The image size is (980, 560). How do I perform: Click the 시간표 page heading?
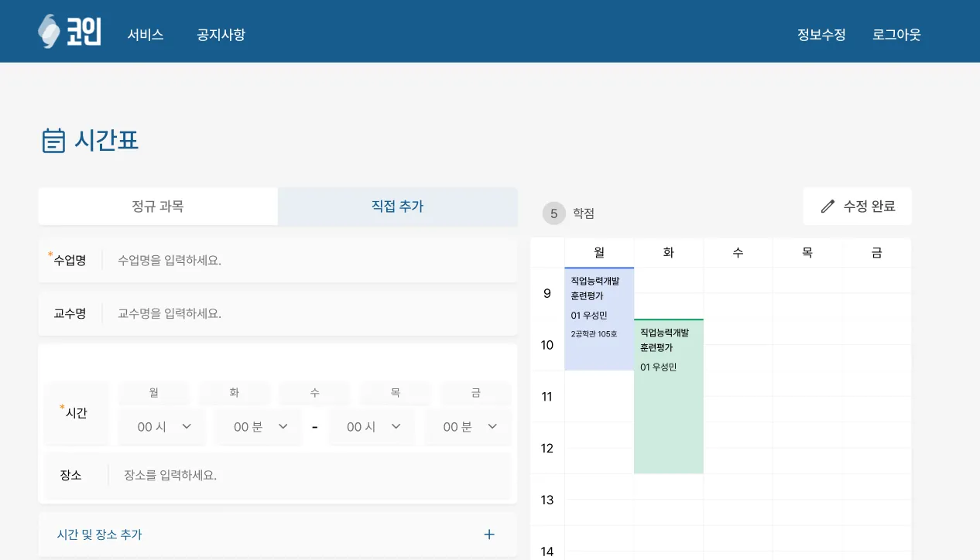pyautogui.click(x=107, y=141)
